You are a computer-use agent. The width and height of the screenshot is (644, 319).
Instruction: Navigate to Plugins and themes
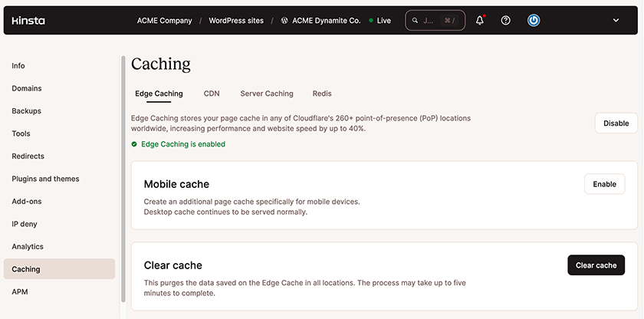coord(45,179)
